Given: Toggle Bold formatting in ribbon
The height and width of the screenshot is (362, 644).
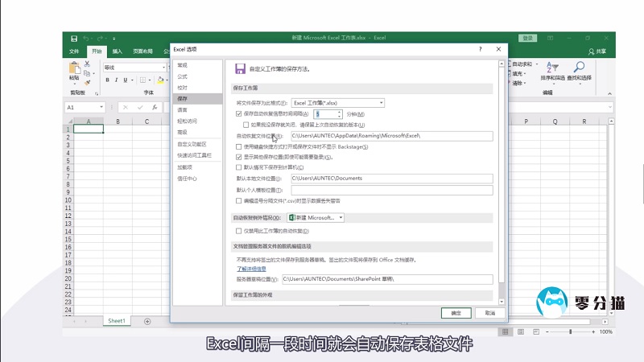Looking at the screenshot, I should (107, 80).
